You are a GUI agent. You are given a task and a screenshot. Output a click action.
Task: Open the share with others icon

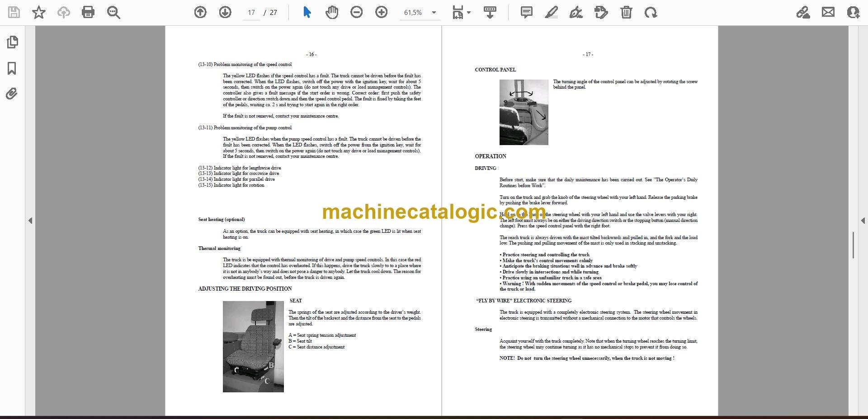pos(853,12)
